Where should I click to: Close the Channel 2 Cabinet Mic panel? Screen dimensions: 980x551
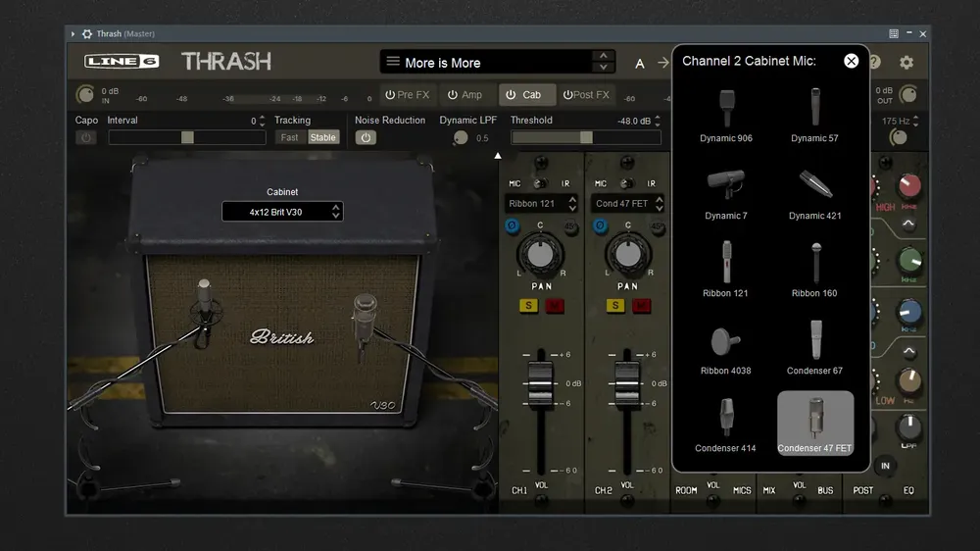pos(851,61)
